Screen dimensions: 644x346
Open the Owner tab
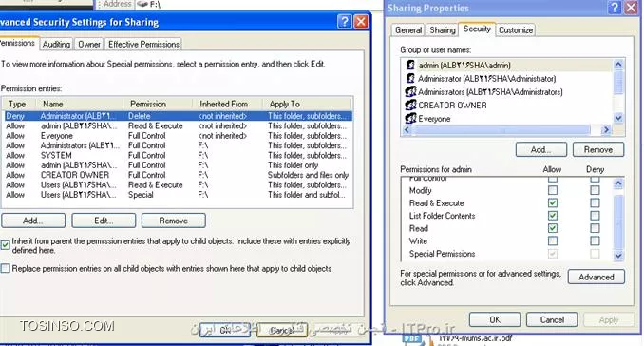tap(89, 44)
